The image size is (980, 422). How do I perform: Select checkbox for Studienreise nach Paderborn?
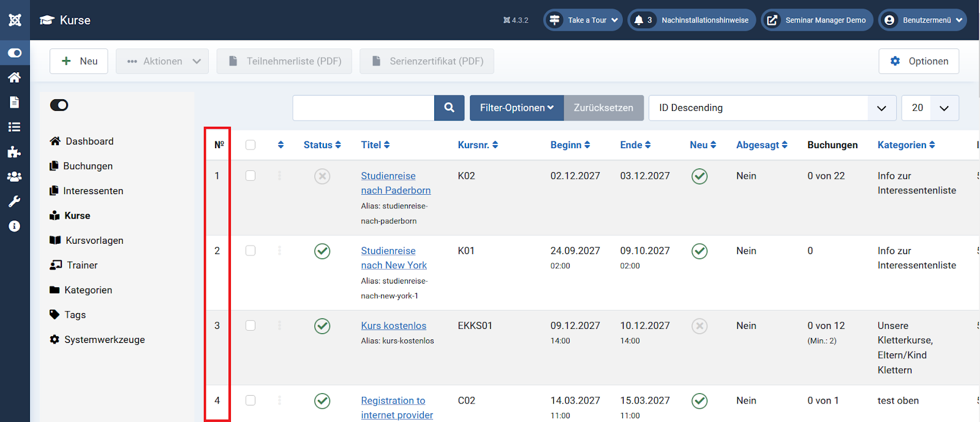[x=251, y=176]
